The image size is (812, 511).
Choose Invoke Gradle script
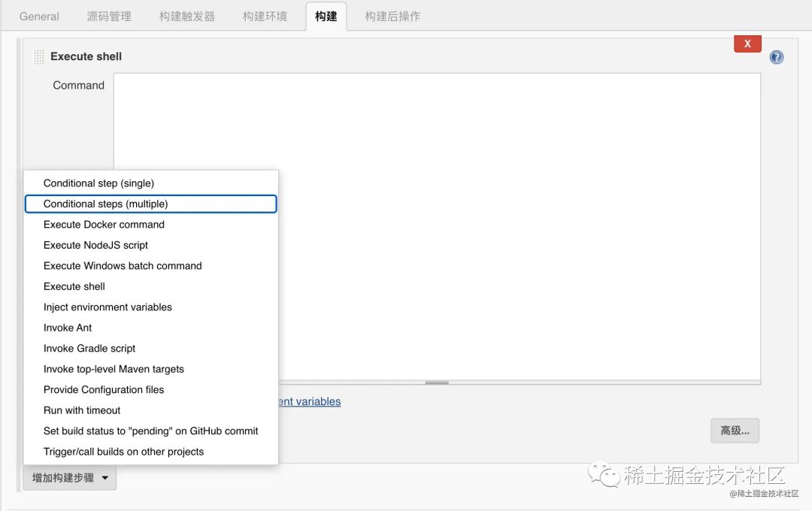click(x=150, y=349)
